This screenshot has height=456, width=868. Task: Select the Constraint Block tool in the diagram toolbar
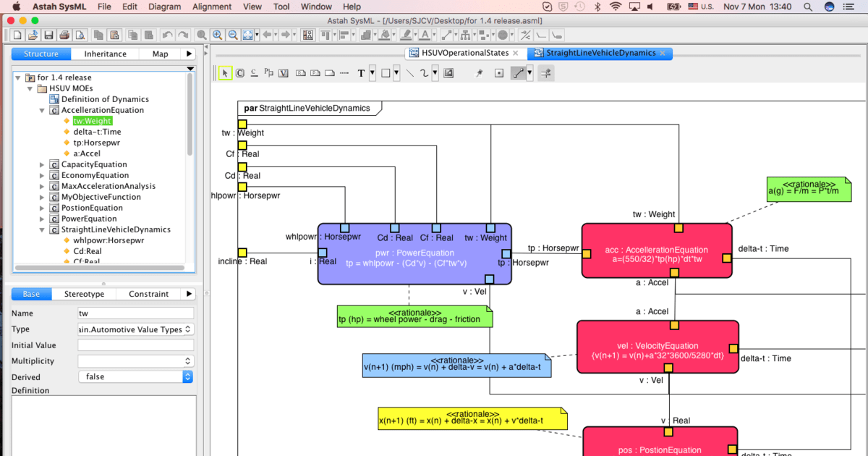tap(239, 72)
